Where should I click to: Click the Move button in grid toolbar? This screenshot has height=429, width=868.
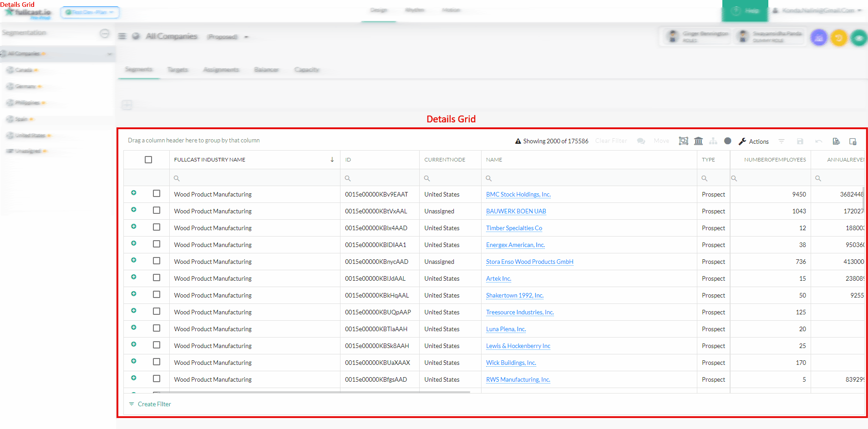[661, 141]
